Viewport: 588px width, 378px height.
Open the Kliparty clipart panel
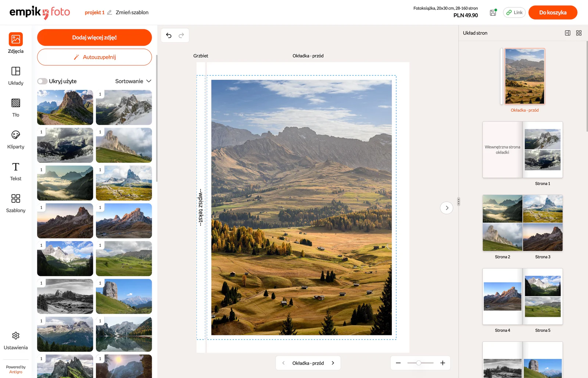(x=15, y=140)
